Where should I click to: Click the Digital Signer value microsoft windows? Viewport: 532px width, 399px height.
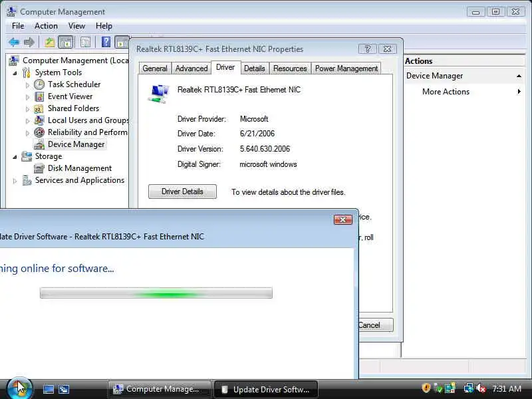(x=268, y=164)
